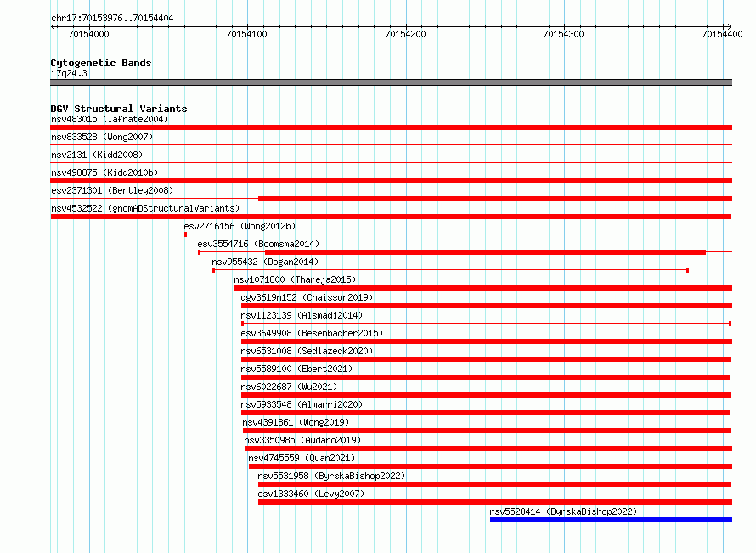The height and width of the screenshot is (553, 756).
Task: Click esv1333460 (Levy2007) label
Action: (311, 494)
